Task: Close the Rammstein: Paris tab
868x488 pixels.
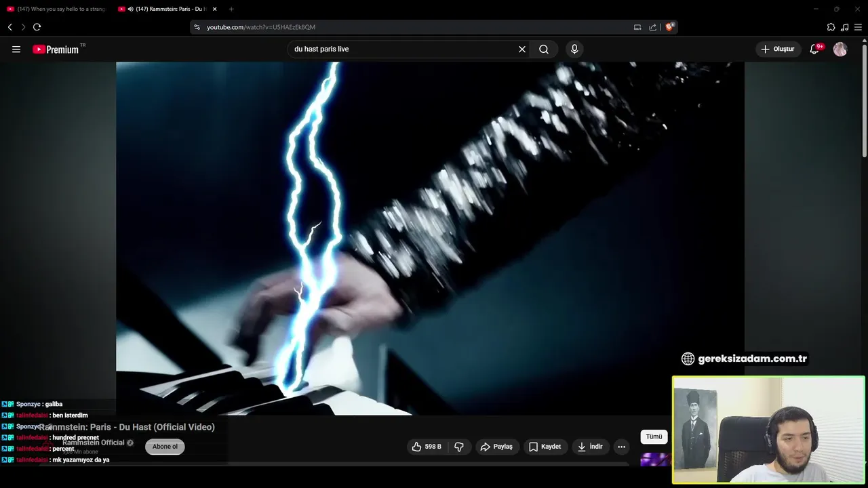Action: point(215,9)
